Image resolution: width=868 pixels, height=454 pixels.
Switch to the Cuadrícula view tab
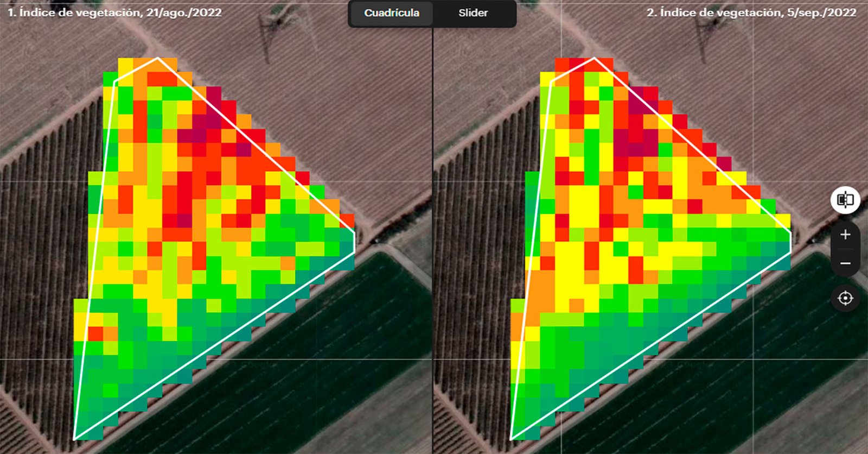[392, 13]
